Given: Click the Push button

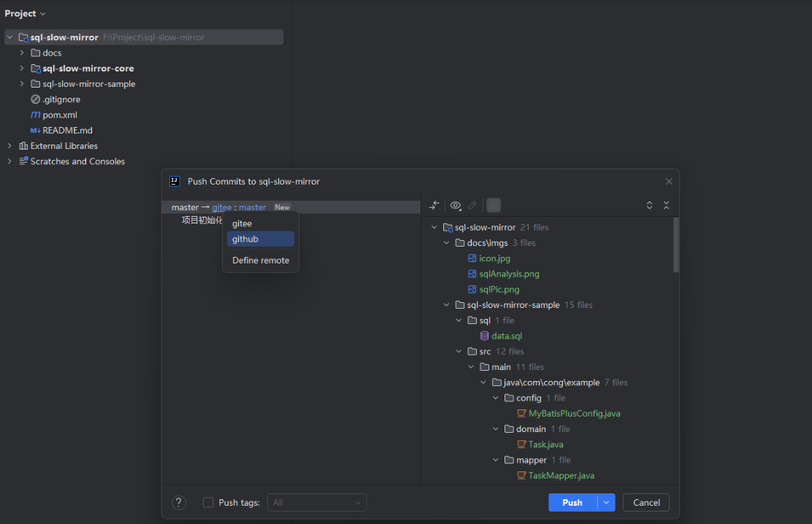Looking at the screenshot, I should tap(572, 502).
